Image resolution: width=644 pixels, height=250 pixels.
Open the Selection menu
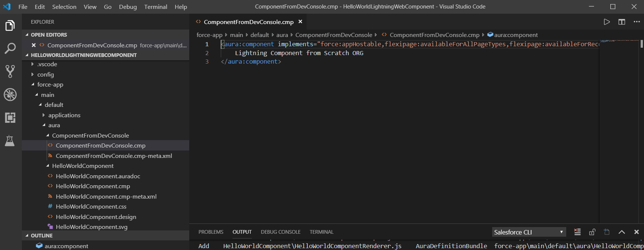coord(64,7)
